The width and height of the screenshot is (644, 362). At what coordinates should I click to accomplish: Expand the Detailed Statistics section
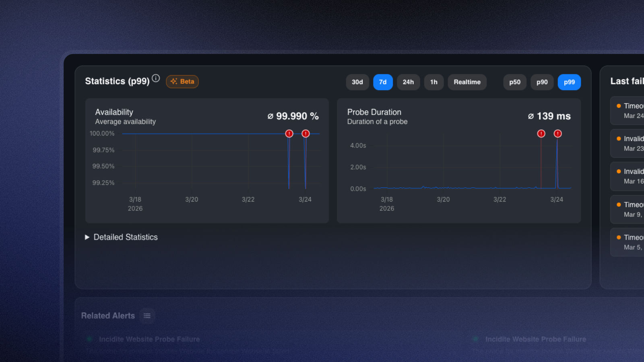click(x=122, y=237)
